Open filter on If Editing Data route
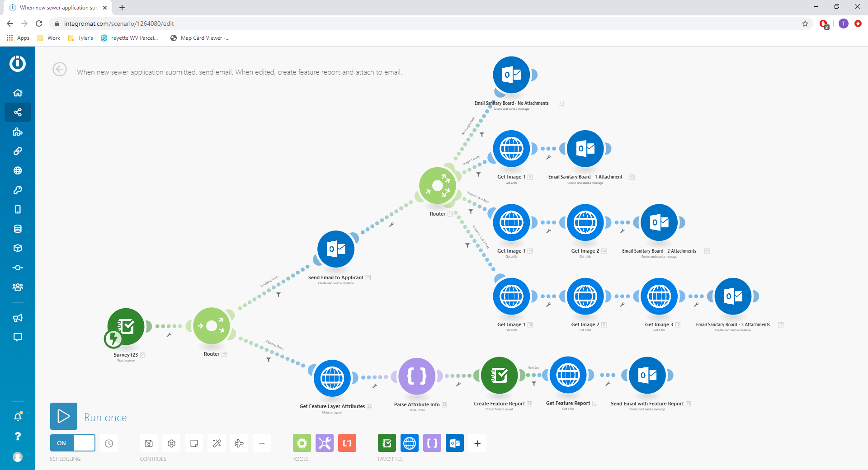Image resolution: width=868 pixels, height=470 pixels. [269, 360]
